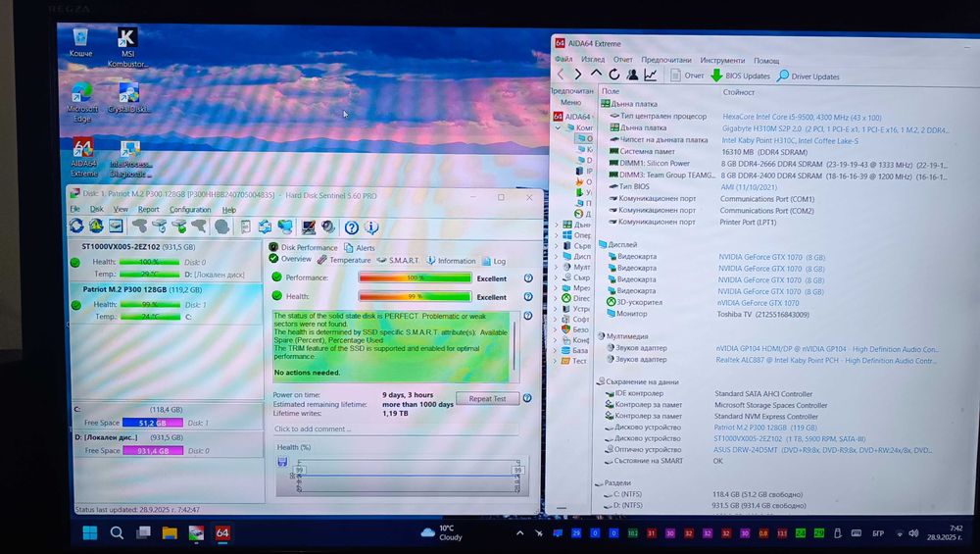Switch to the Log tab
This screenshot has height=554, width=980.
(x=494, y=262)
